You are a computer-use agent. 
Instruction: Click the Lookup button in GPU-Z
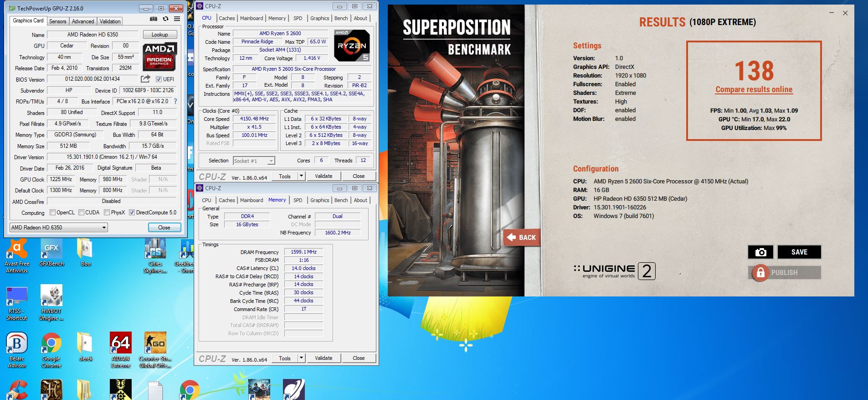pyautogui.click(x=159, y=35)
